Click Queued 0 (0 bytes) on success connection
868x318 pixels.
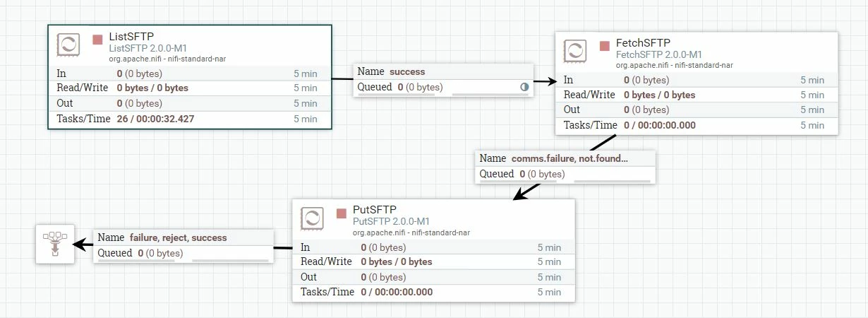400,88
